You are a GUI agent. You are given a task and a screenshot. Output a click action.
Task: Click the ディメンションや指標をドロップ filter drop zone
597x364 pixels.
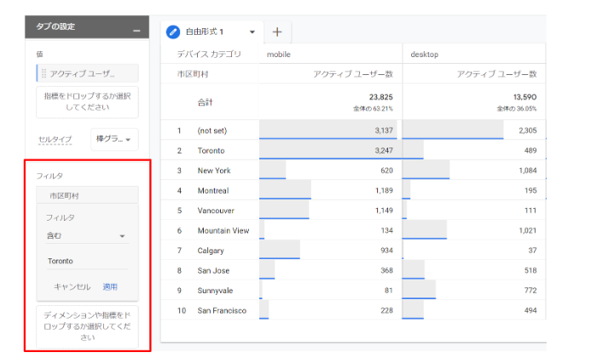pyautogui.click(x=87, y=326)
